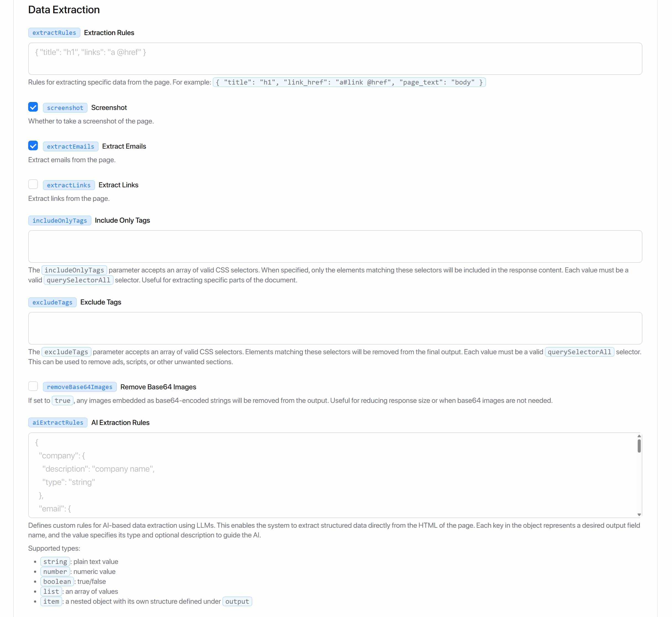Click the includeOnlyTags heading badge
The image size is (672, 617).
point(59,221)
